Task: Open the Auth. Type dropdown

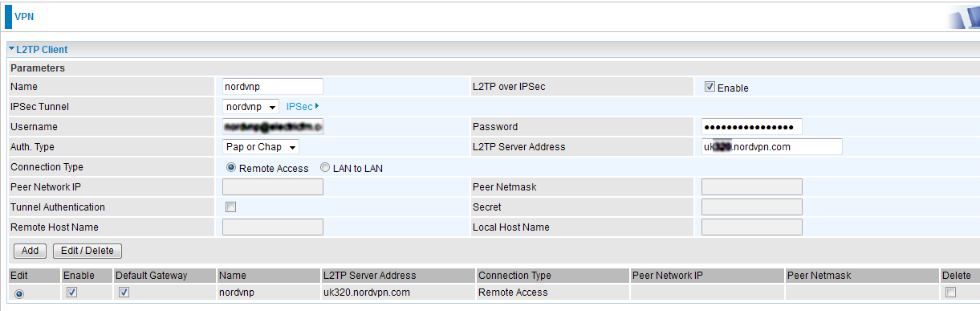Action: pos(260,147)
